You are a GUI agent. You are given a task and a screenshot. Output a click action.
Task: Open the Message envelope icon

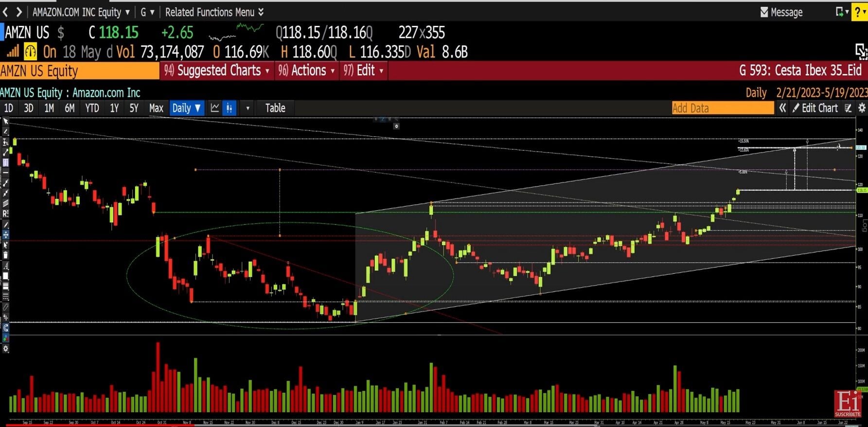[x=764, y=12]
